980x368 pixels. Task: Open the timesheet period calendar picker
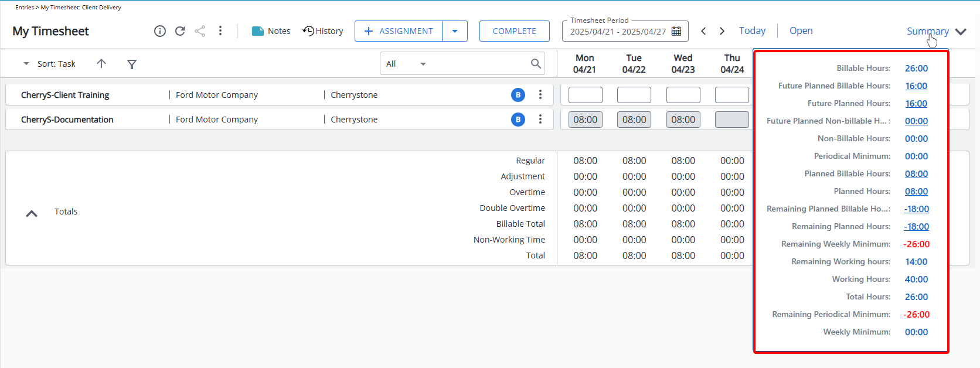coord(676,32)
